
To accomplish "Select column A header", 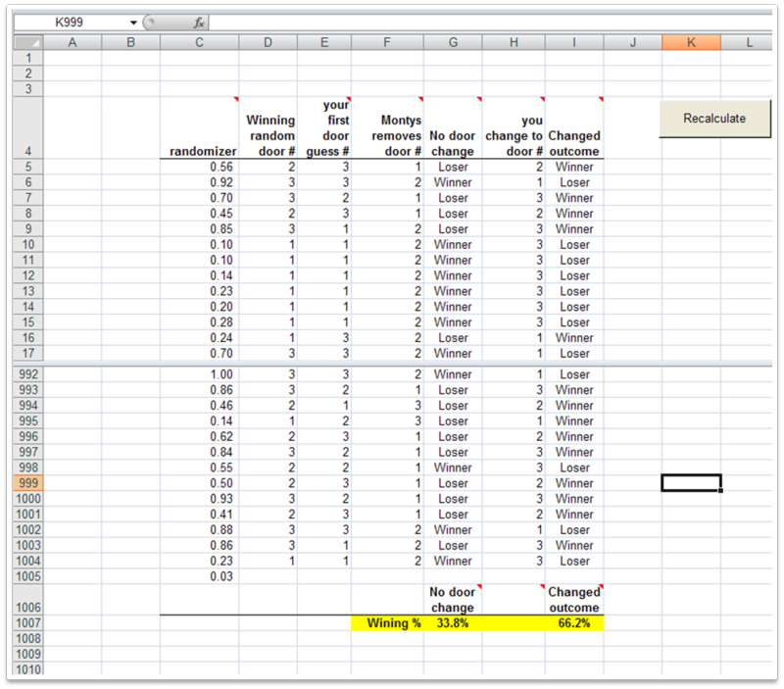I will pyautogui.click(x=73, y=42).
